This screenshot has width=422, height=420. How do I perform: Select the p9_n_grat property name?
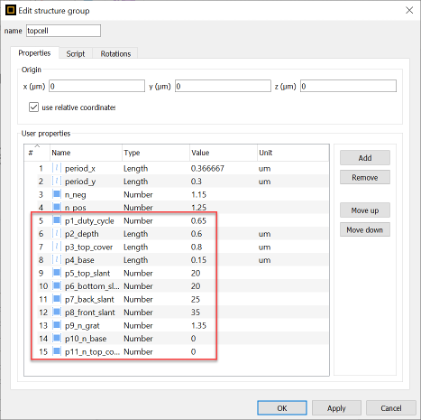pyautogui.click(x=82, y=326)
